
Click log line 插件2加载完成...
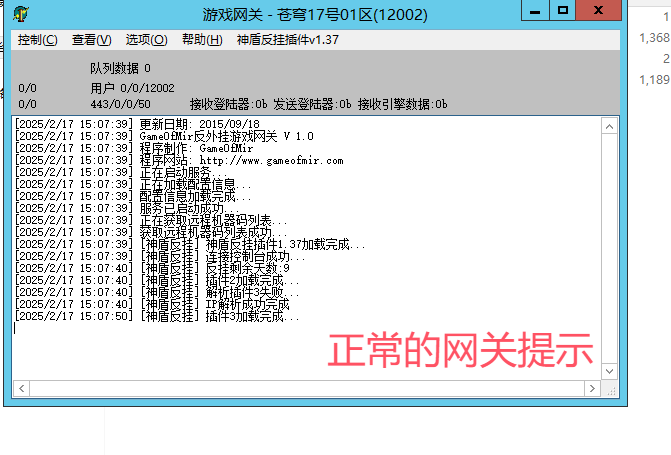point(157,280)
